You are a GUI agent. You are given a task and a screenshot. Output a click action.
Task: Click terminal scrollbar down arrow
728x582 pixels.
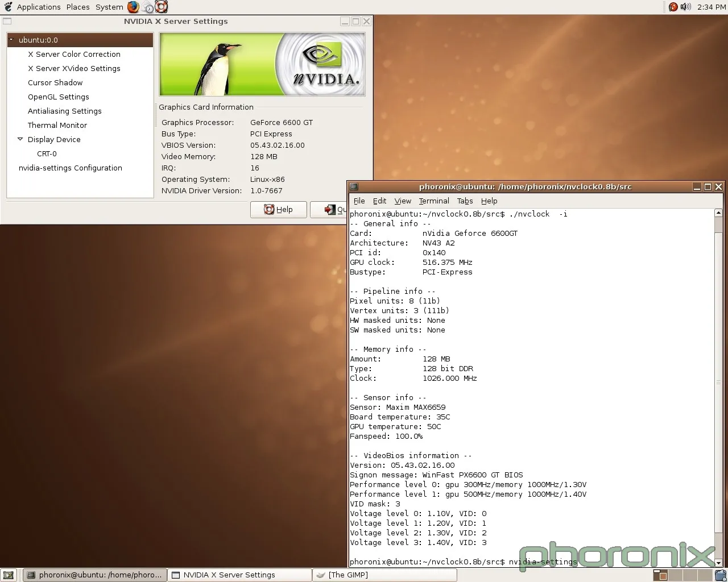[718, 563]
